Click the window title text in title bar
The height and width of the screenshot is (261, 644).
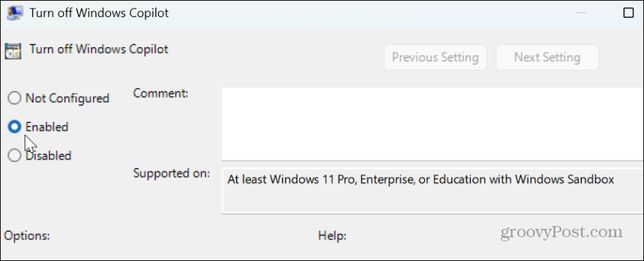(99, 13)
